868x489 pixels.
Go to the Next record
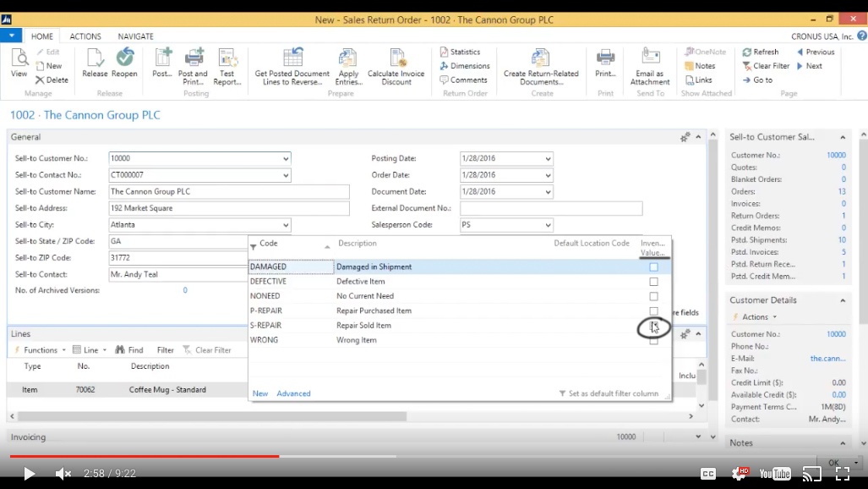pyautogui.click(x=810, y=65)
